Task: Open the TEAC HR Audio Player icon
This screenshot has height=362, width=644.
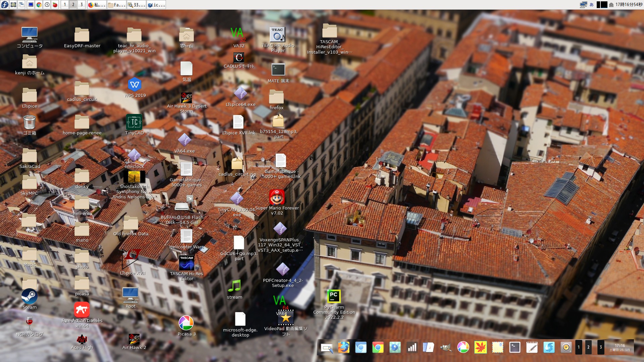Action: click(277, 35)
